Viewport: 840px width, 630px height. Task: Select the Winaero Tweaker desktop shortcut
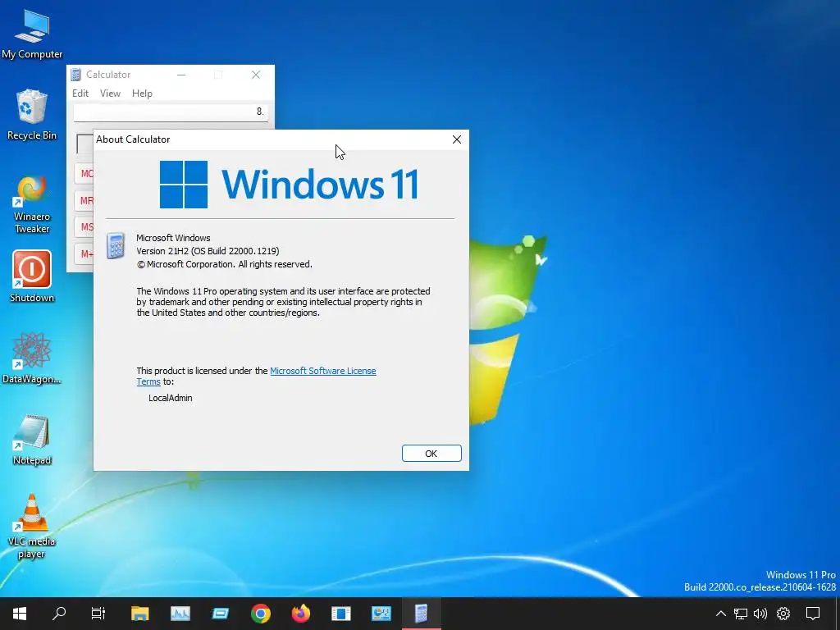(x=32, y=204)
